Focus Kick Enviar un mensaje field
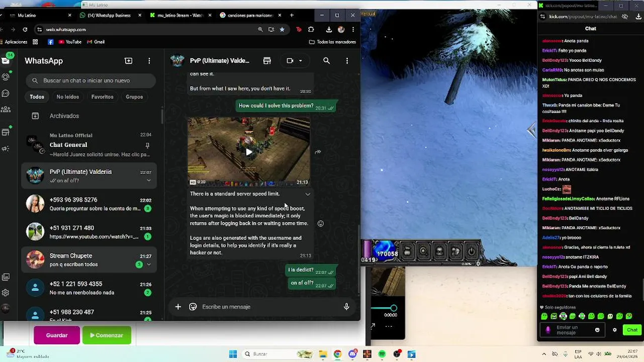This screenshot has height=362, width=644. [572, 330]
